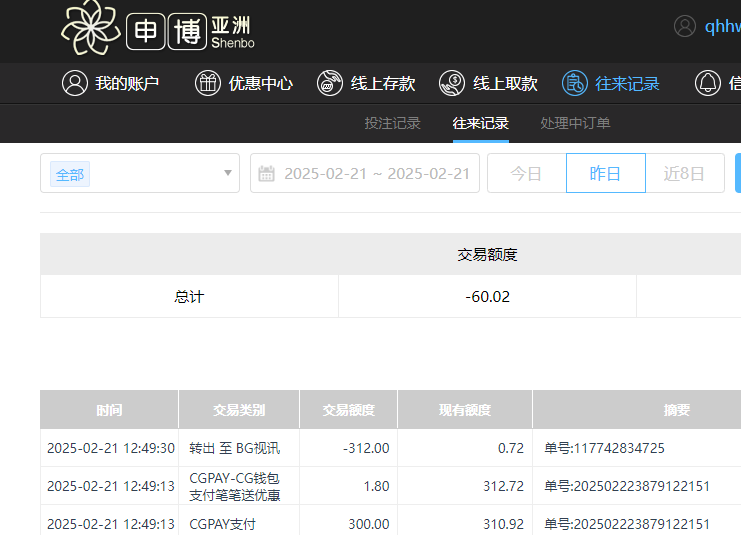The width and height of the screenshot is (741, 535).
Task: Click the gift icon for 优惠中心
Action: (207, 83)
